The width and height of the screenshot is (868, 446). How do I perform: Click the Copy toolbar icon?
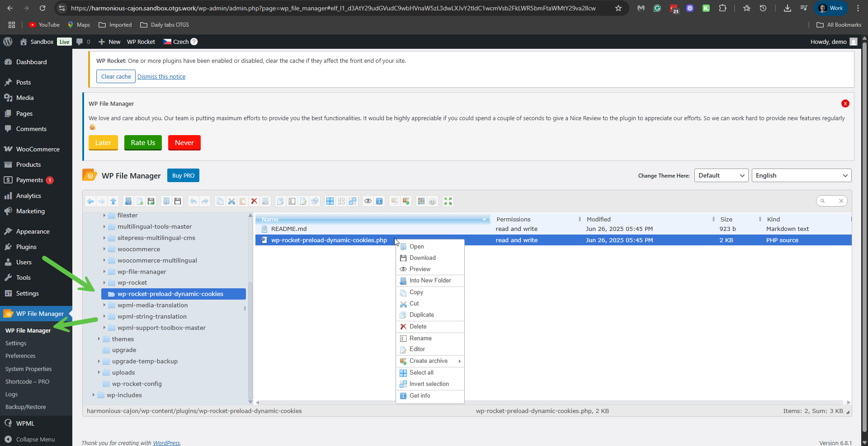(220, 201)
